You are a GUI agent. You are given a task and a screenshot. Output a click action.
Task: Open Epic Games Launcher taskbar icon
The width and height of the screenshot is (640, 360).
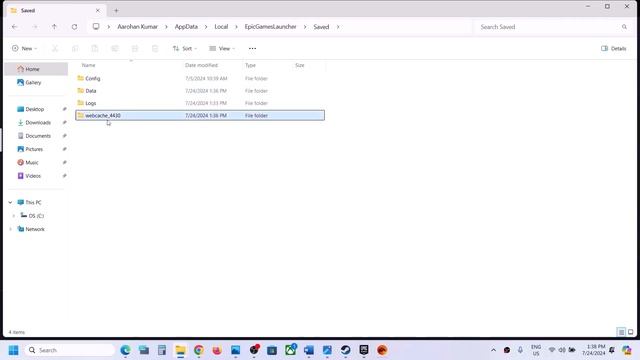point(364,350)
